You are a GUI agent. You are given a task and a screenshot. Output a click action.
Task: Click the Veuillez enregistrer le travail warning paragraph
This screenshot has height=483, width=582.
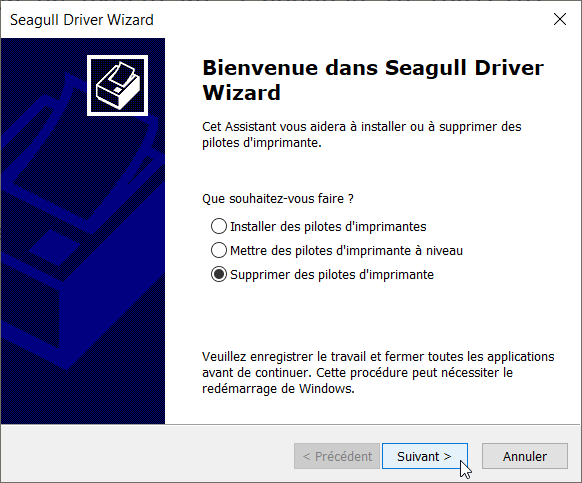378,372
